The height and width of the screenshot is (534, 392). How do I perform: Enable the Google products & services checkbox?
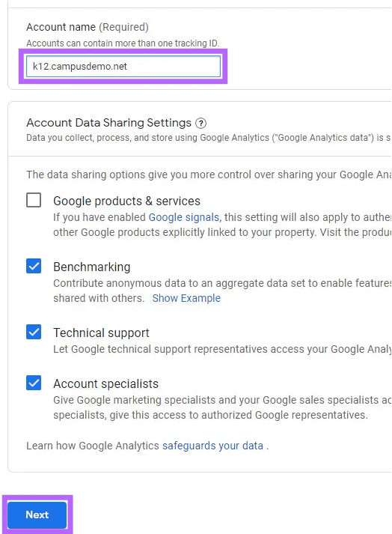[x=34, y=200]
